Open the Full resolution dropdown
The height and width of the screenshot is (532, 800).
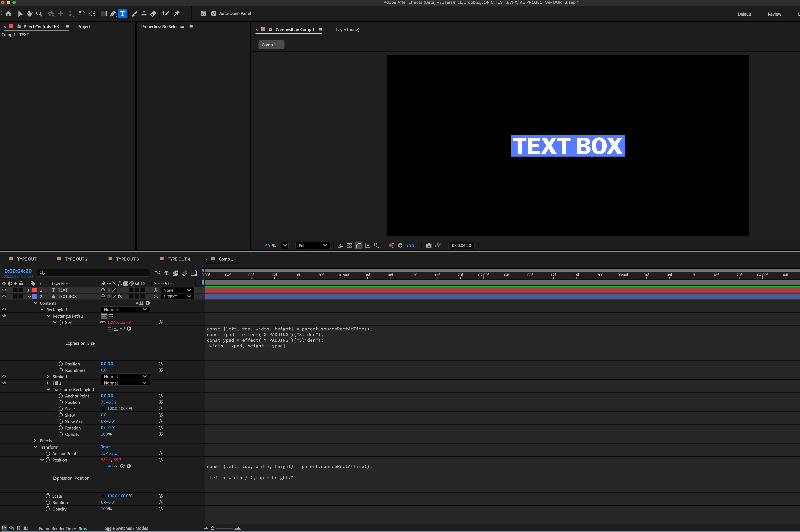tap(312, 245)
